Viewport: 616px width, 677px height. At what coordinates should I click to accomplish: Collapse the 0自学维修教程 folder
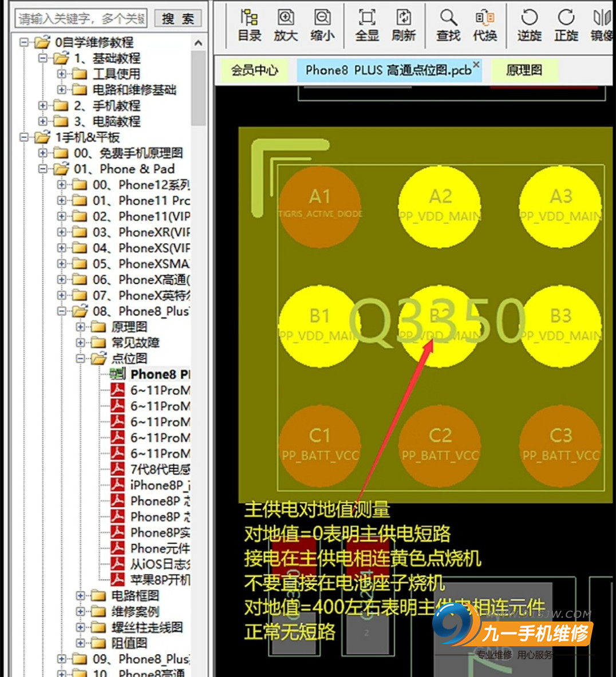[24, 42]
